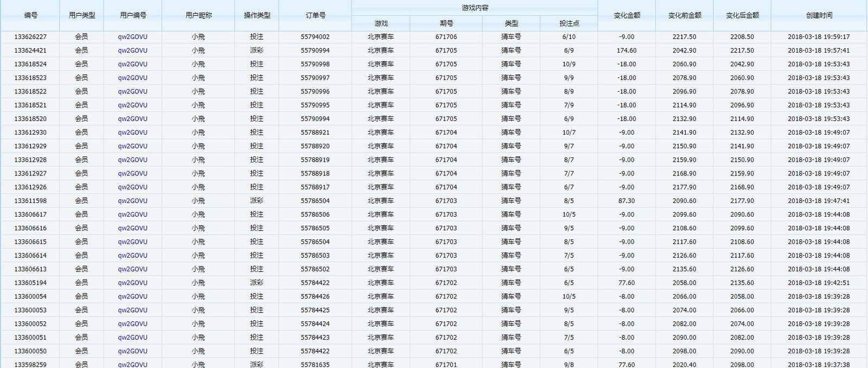Click 期号 671706 in the first row

pos(446,37)
